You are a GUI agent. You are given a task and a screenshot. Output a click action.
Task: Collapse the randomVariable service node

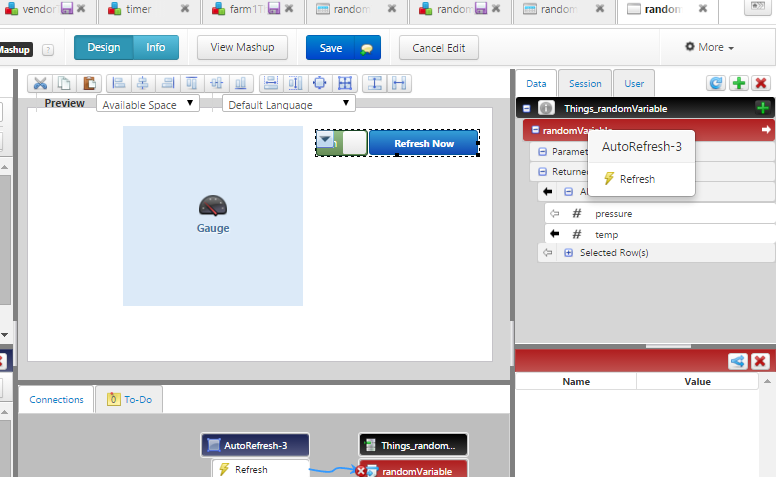535,130
